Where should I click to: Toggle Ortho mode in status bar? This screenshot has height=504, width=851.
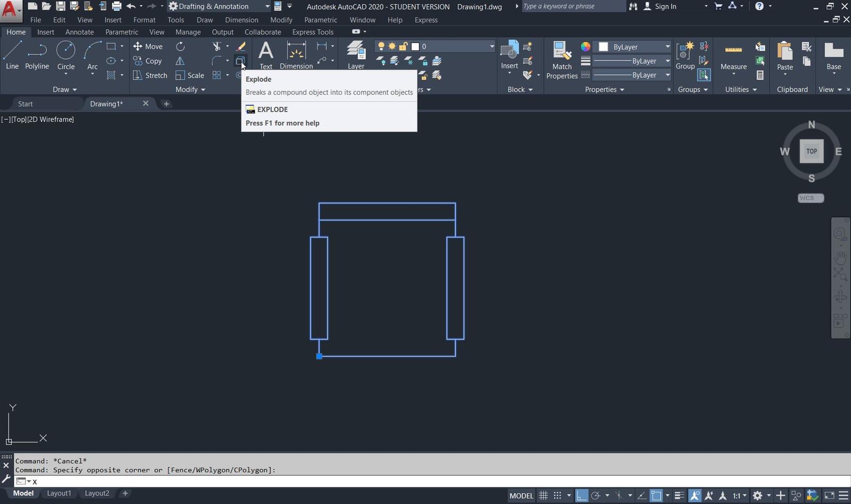coord(581,495)
